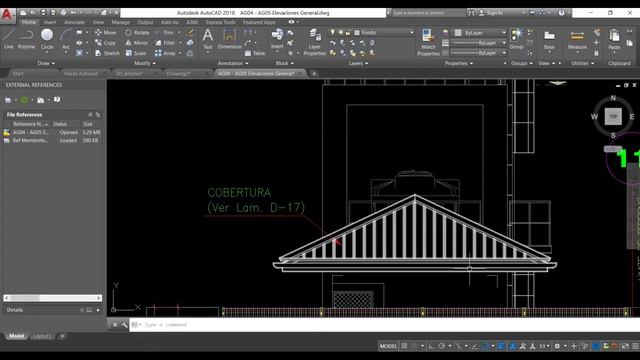This screenshot has width=640, height=360.
Task: Open the ByLayer lineweight dropdown
Action: pyautogui.click(x=479, y=42)
